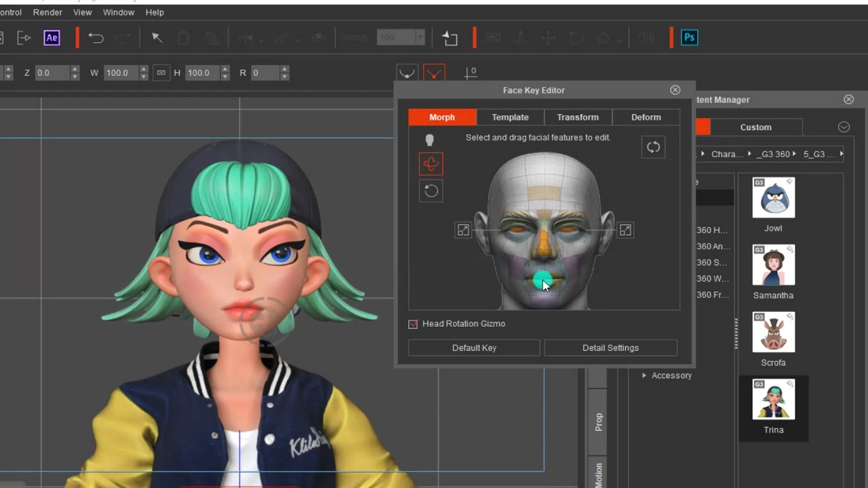Select the vertical Prop tab
The image size is (868, 488).
point(598,422)
